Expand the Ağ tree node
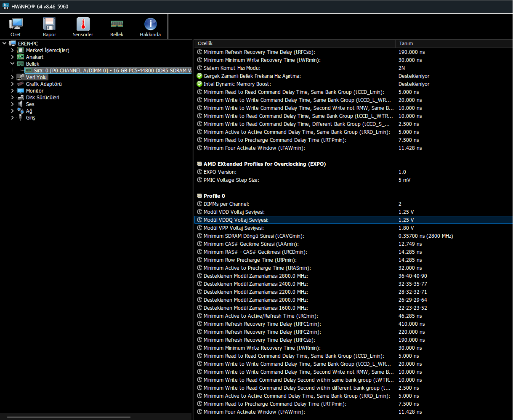Screen dimensions: 513x420 pyautogui.click(x=12, y=111)
